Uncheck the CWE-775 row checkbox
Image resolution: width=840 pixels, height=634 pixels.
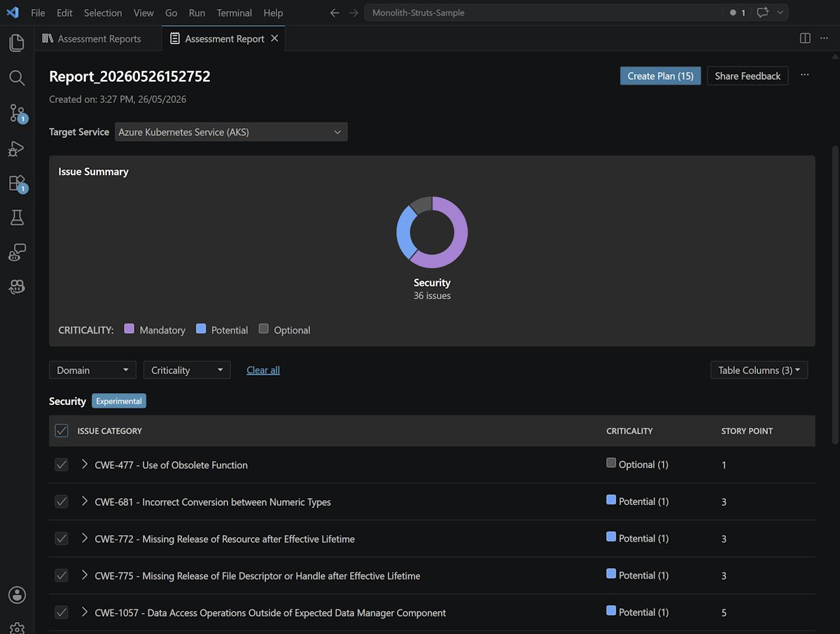(62, 576)
